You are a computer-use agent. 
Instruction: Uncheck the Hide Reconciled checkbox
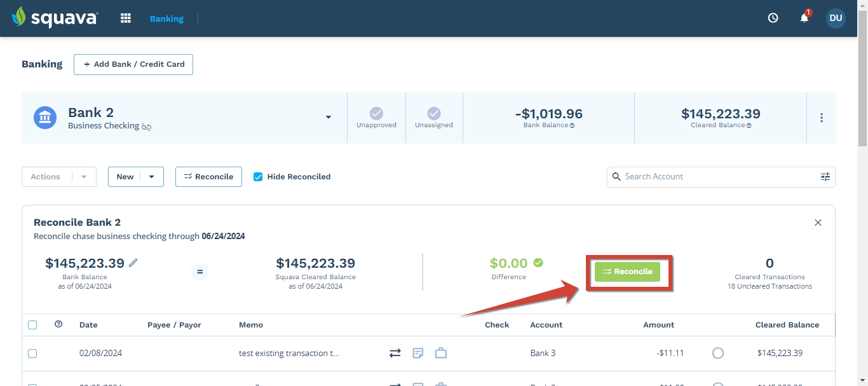point(258,177)
